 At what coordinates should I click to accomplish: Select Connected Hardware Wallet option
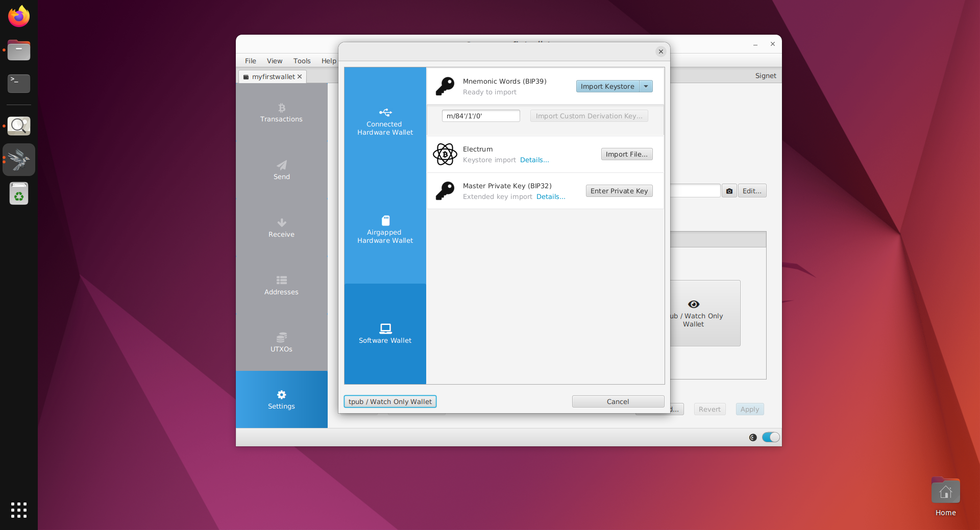pos(385,121)
